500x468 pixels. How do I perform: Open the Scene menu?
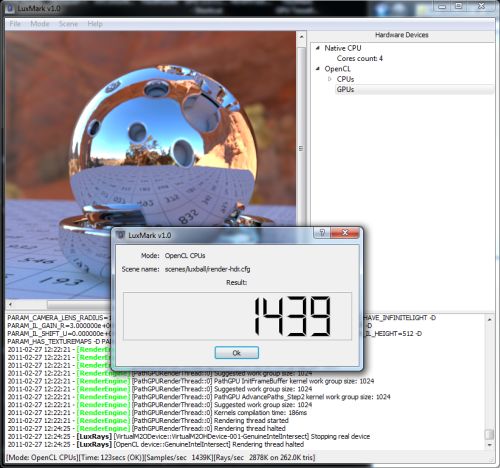click(68, 24)
